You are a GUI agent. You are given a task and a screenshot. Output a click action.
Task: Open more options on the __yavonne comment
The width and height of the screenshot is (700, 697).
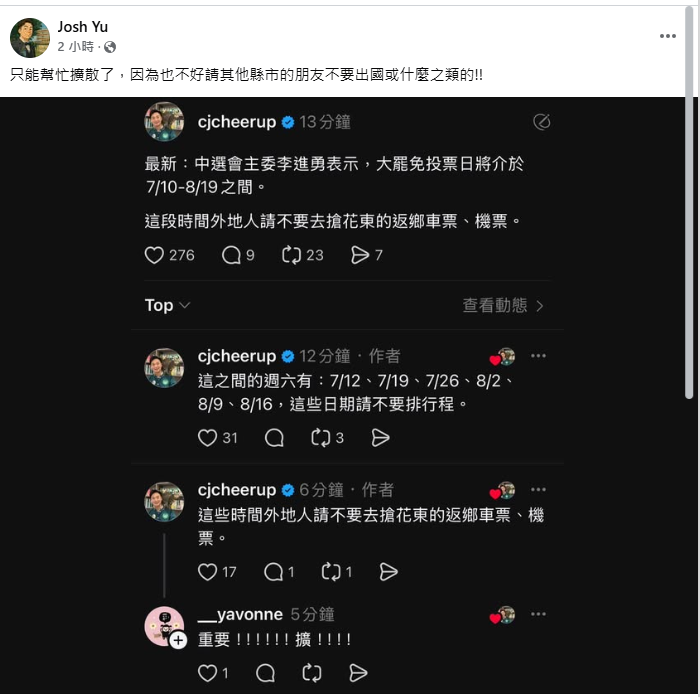point(538,614)
